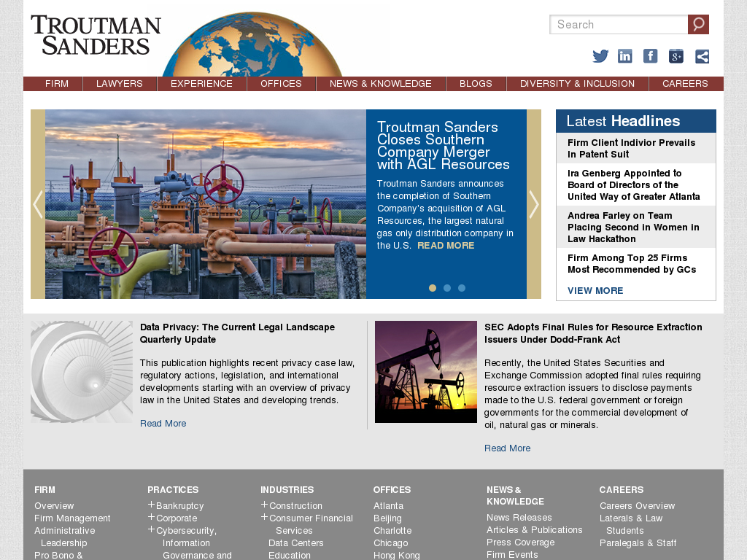Go to next carousel slide arrow

pyautogui.click(x=534, y=204)
